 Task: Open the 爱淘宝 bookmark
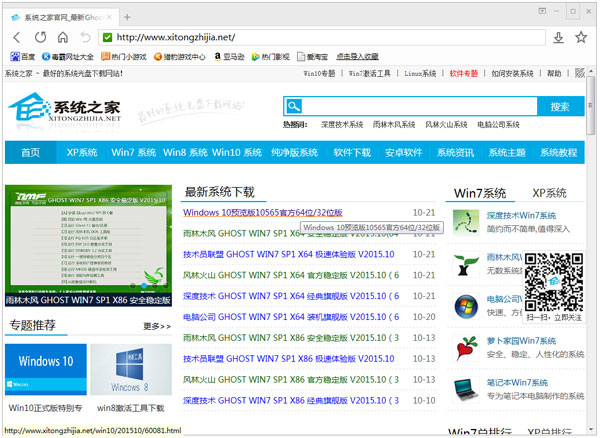[312, 57]
